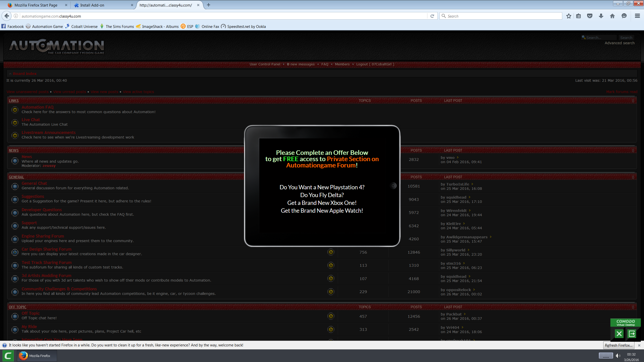Open Speedtest.net by Ookla bookmark
The width and height of the screenshot is (644, 362).
click(x=244, y=26)
